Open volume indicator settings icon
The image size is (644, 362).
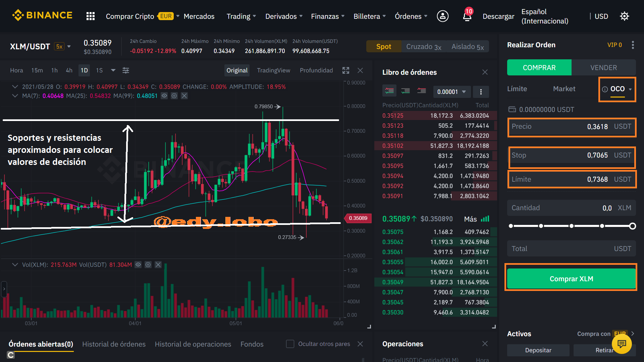[x=148, y=265]
